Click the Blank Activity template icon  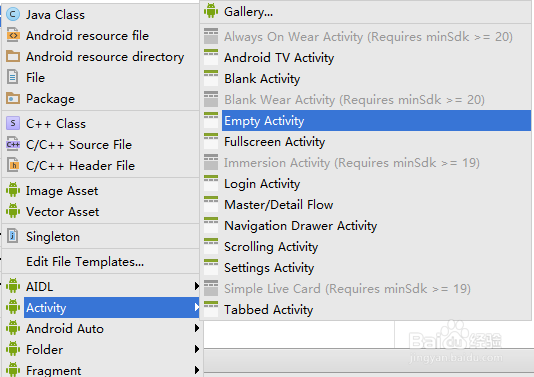pos(211,78)
